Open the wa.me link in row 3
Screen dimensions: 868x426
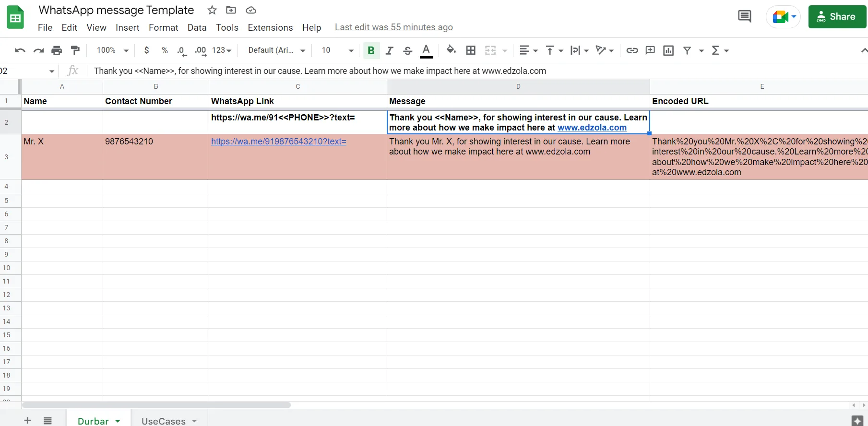tap(279, 142)
